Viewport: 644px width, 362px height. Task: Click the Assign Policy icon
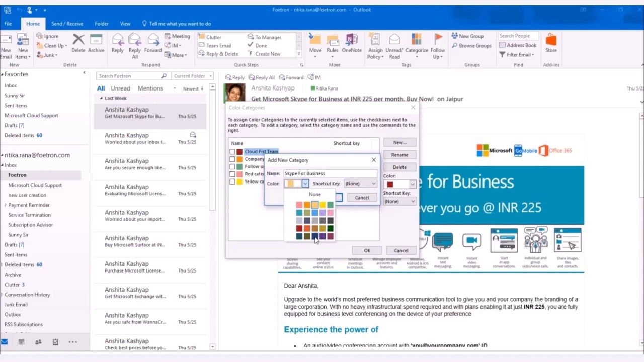click(x=374, y=40)
